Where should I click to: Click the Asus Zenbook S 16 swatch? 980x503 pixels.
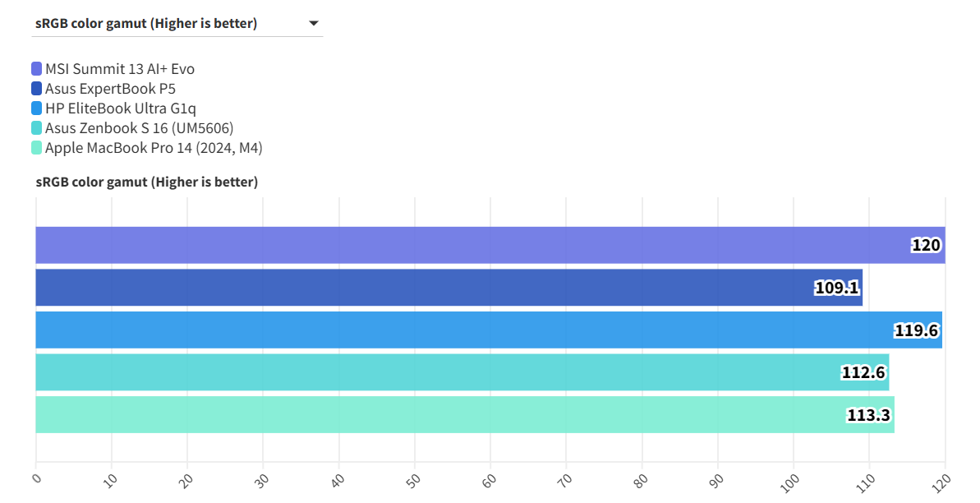37,128
